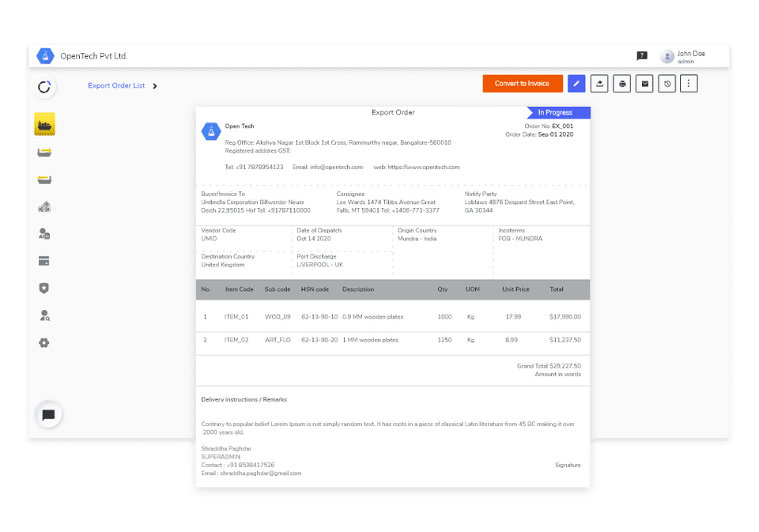Screen dimensions: 759x532
Task: Open the second cargo ship sidebar icon
Action: (x=44, y=153)
